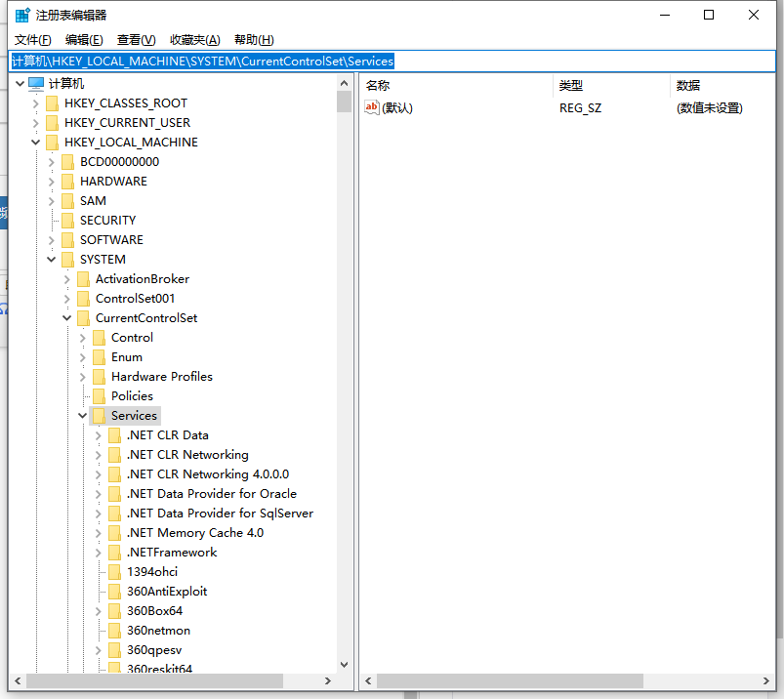This screenshot has height=699, width=784.
Task: Select the SAM key label
Action: pos(93,201)
